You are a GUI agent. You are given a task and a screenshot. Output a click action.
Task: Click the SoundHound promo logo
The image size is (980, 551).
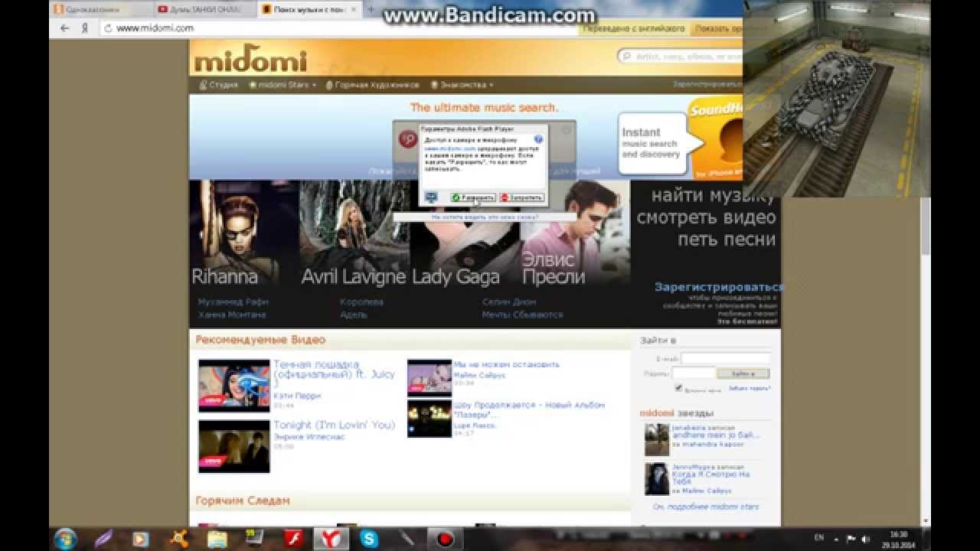click(715, 138)
